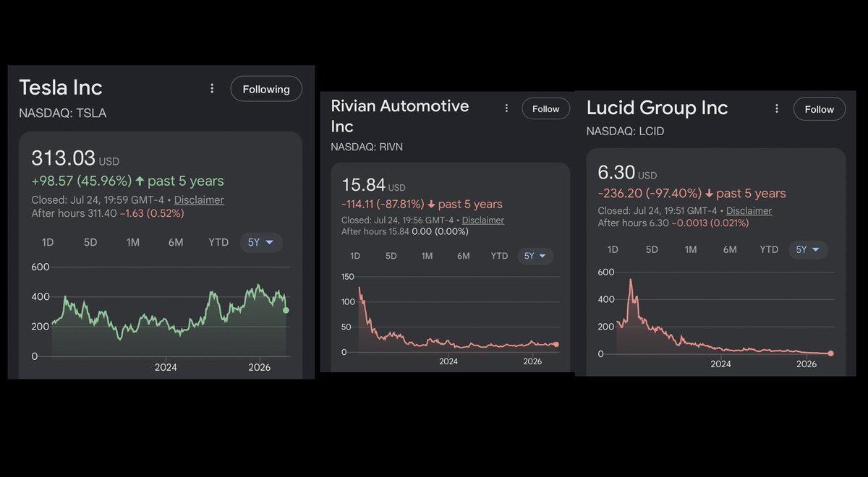
Task: Click the 2024 axis label on Tesla chart
Action: pos(166,367)
